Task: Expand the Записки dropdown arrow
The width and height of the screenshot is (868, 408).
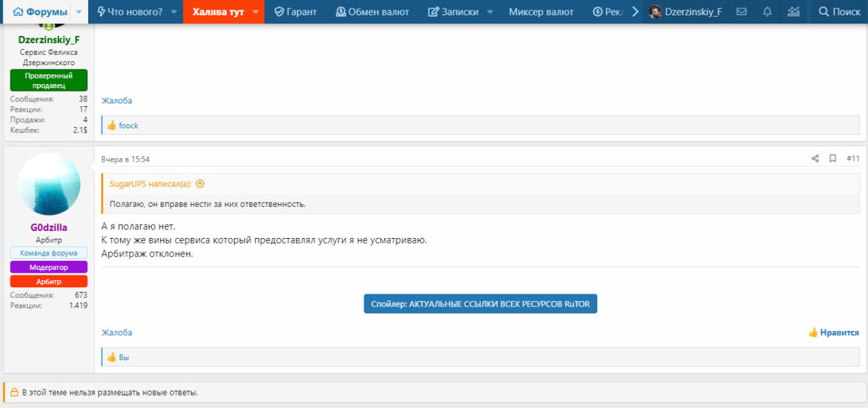Action: (490, 12)
